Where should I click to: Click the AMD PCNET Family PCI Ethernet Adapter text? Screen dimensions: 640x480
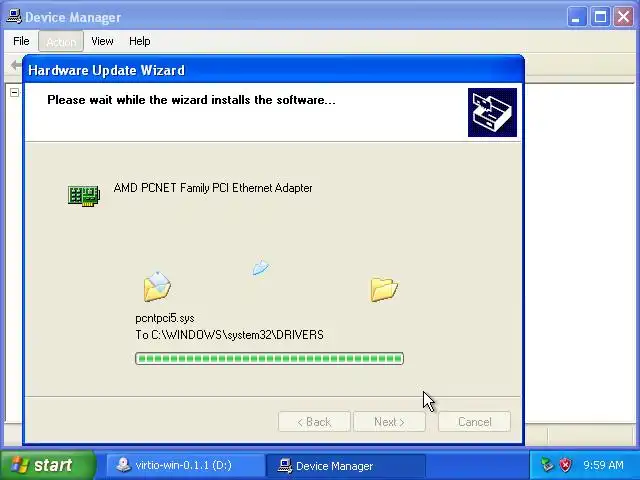coord(213,188)
